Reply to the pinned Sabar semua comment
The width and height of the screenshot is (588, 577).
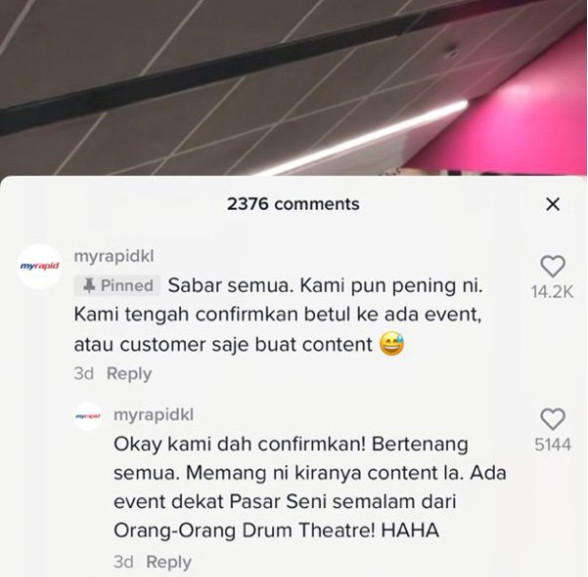(129, 373)
